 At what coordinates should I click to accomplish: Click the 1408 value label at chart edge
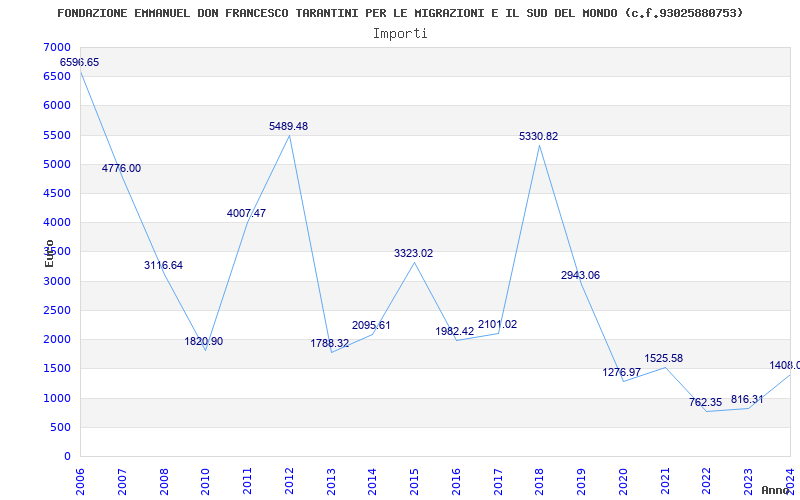coord(785,365)
